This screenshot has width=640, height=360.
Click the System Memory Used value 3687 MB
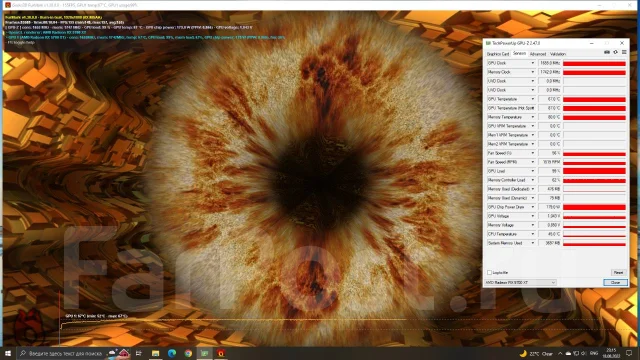click(550, 243)
